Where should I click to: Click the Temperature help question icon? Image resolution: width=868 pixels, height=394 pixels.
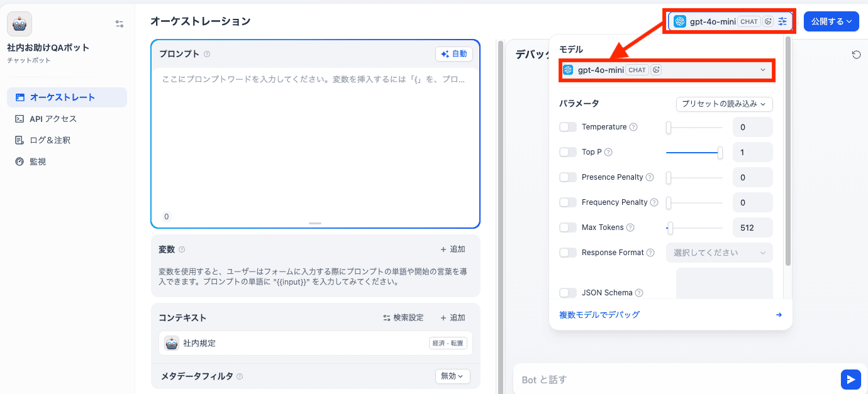633,127
